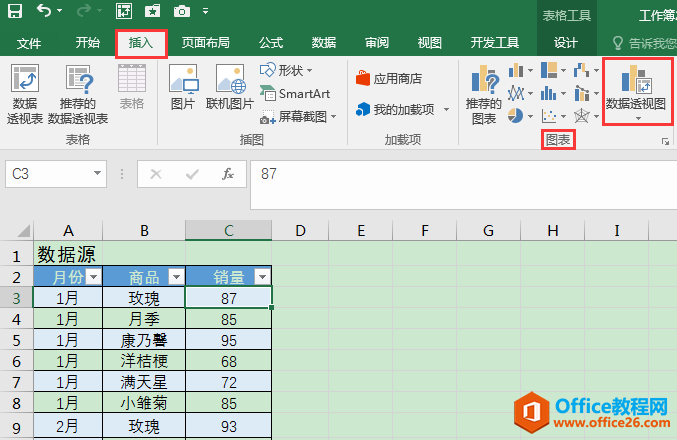Open the 图表 group dialog launcher
This screenshot has width=677, height=440.
pos(665,141)
